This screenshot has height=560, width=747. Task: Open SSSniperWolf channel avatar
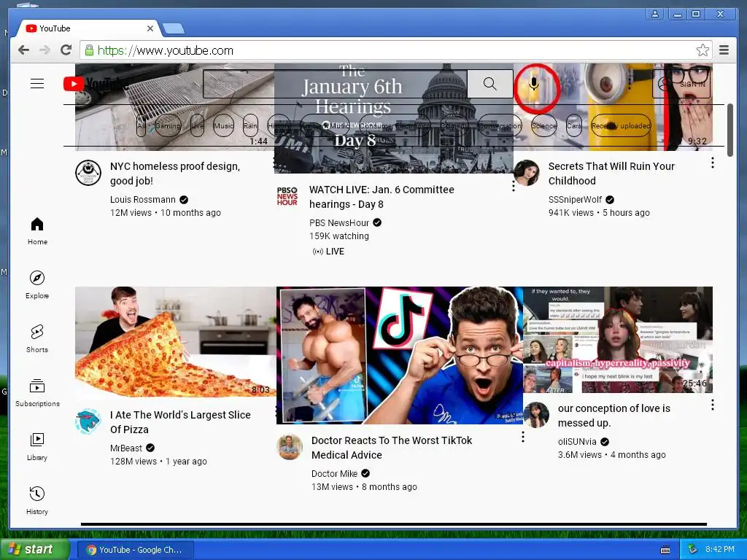(x=527, y=172)
